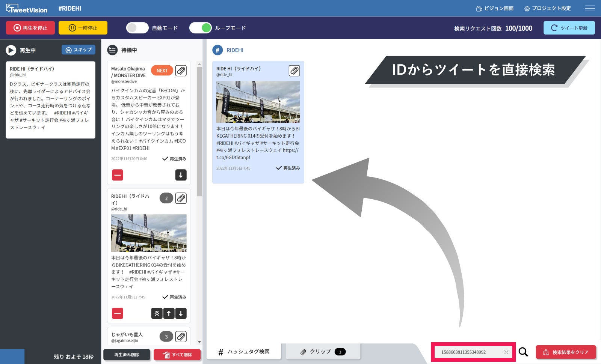Click the hashtag icon next to RIDEHI header

click(x=217, y=50)
